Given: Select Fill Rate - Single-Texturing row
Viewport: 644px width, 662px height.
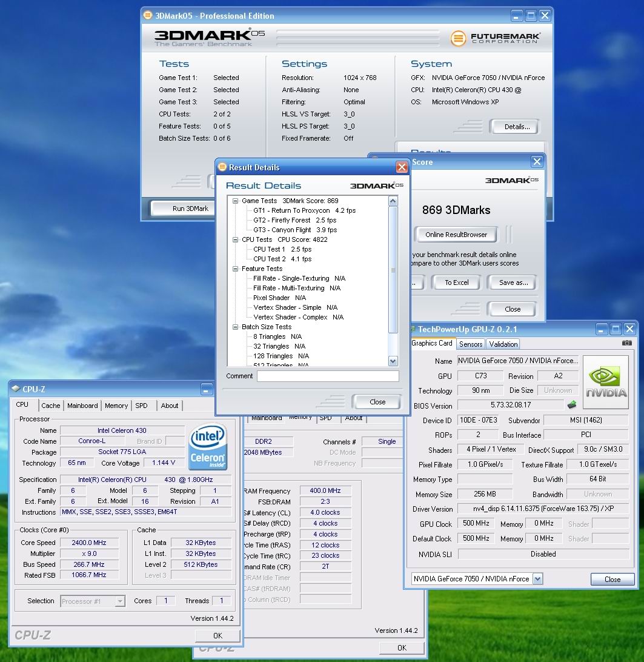Looking at the screenshot, I should 299,279.
